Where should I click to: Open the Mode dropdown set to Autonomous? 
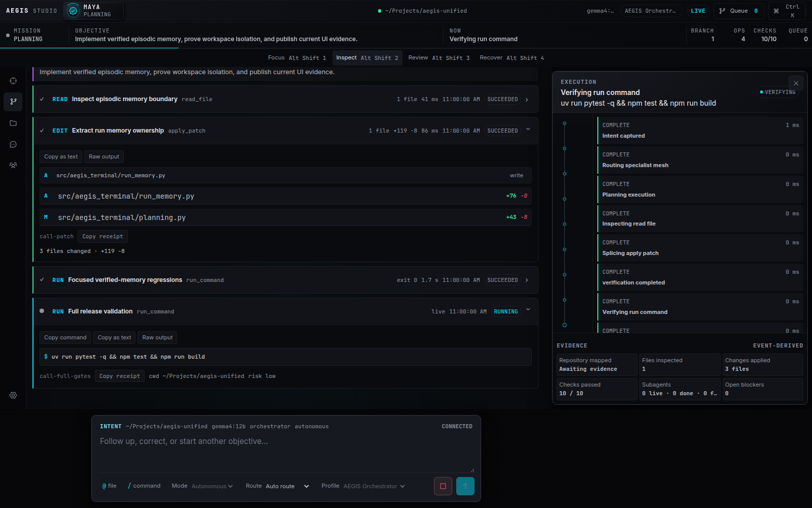(x=212, y=486)
